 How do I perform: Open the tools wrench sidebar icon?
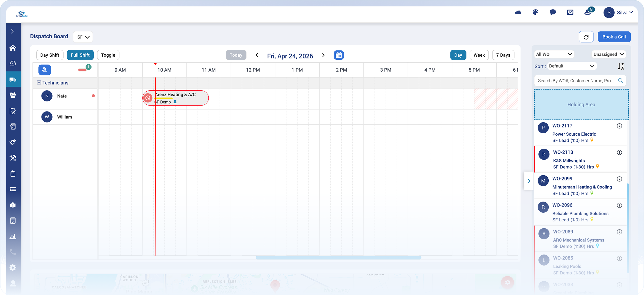[13, 158]
